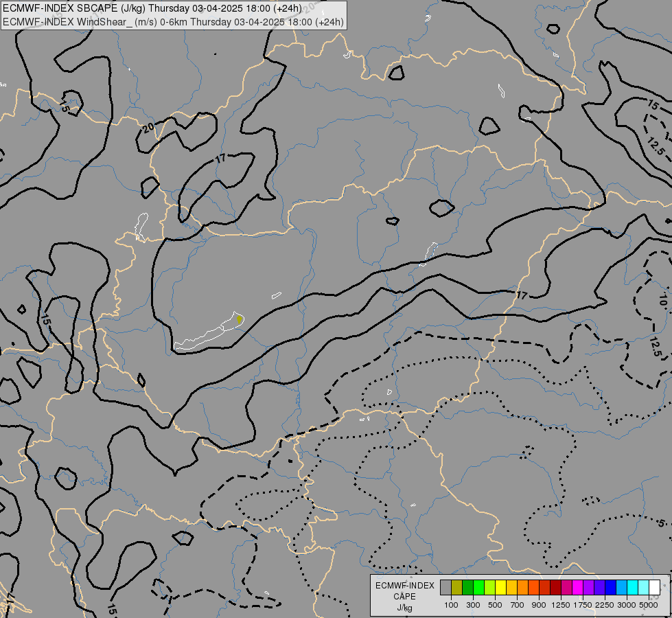Select the indigo legend swatch
The image size is (672, 618).
coord(599,588)
